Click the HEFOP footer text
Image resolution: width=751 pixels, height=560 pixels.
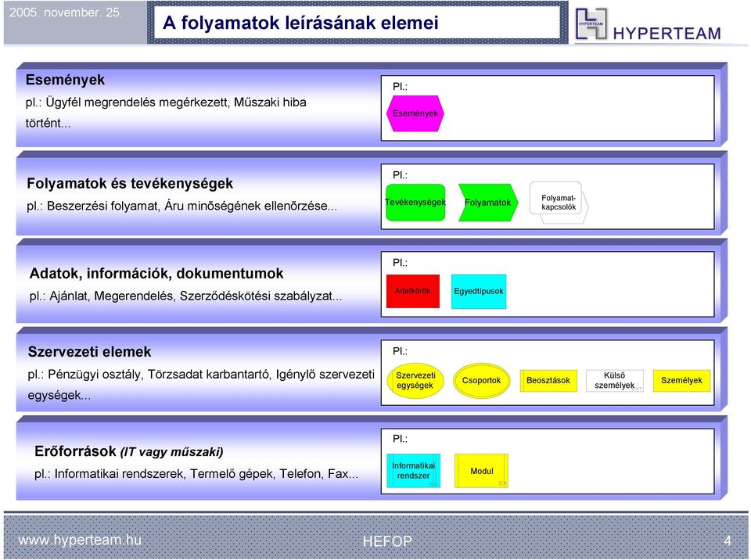click(x=387, y=541)
